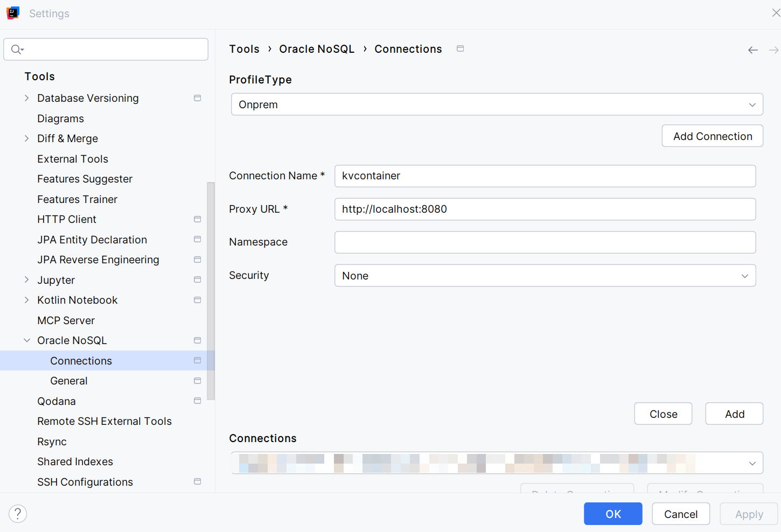The height and width of the screenshot is (532, 781).
Task: Click the Proxy URL field
Action: click(x=545, y=209)
